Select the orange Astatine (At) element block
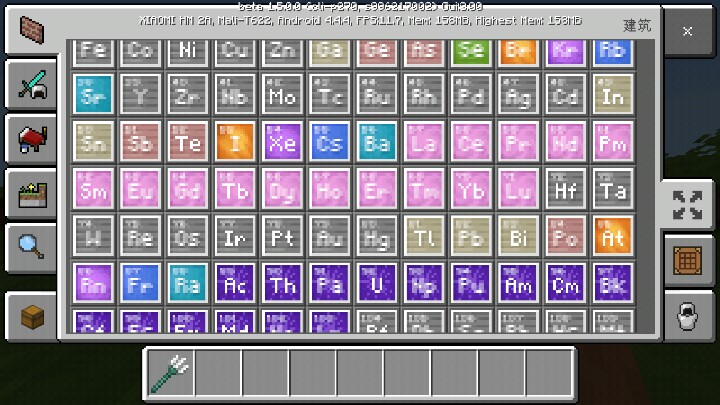 pyautogui.click(x=611, y=236)
